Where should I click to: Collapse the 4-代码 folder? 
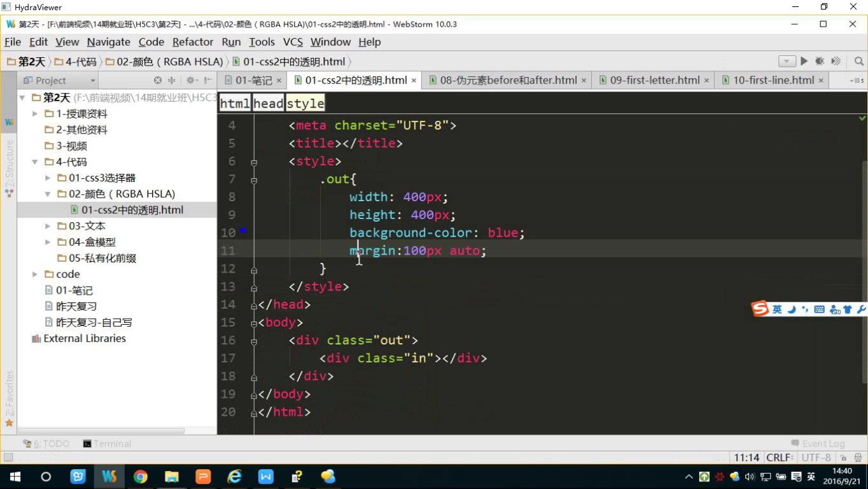click(x=35, y=162)
